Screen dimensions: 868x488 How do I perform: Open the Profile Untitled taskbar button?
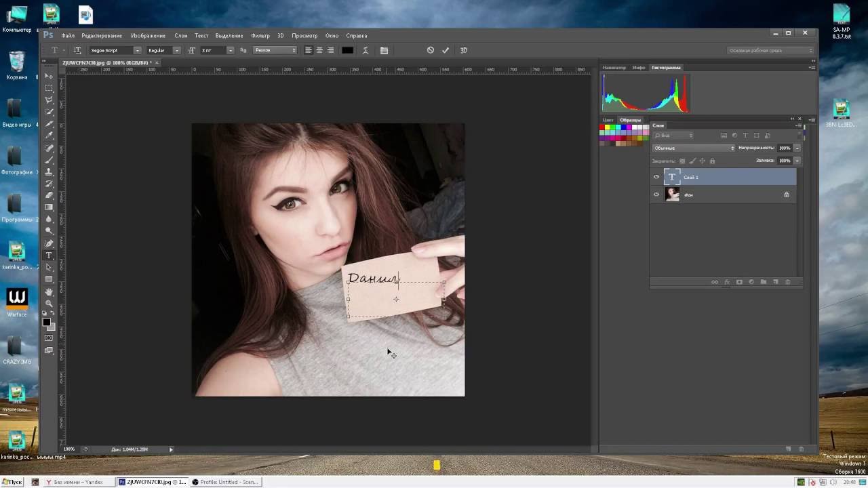(x=225, y=482)
